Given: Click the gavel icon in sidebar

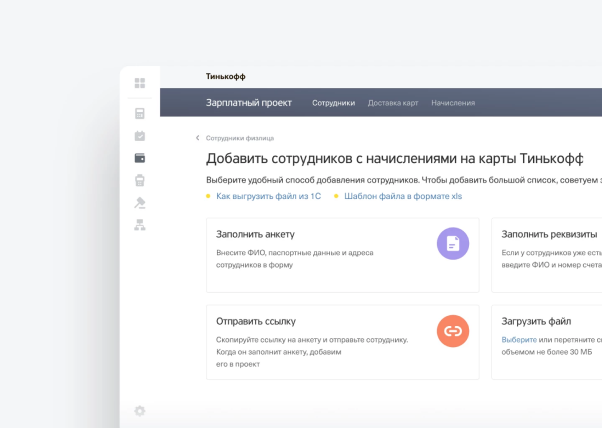Looking at the screenshot, I should (140, 203).
